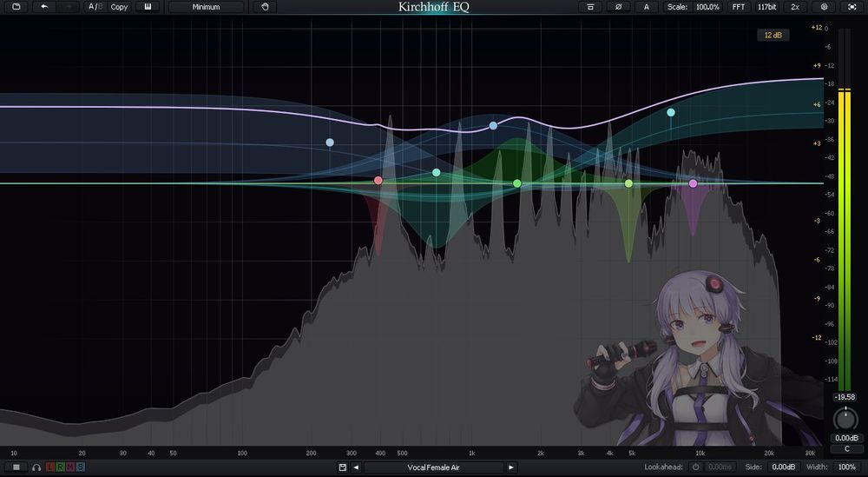Click the 1k frequency axis label
The image size is (868, 477).
[x=471, y=454]
